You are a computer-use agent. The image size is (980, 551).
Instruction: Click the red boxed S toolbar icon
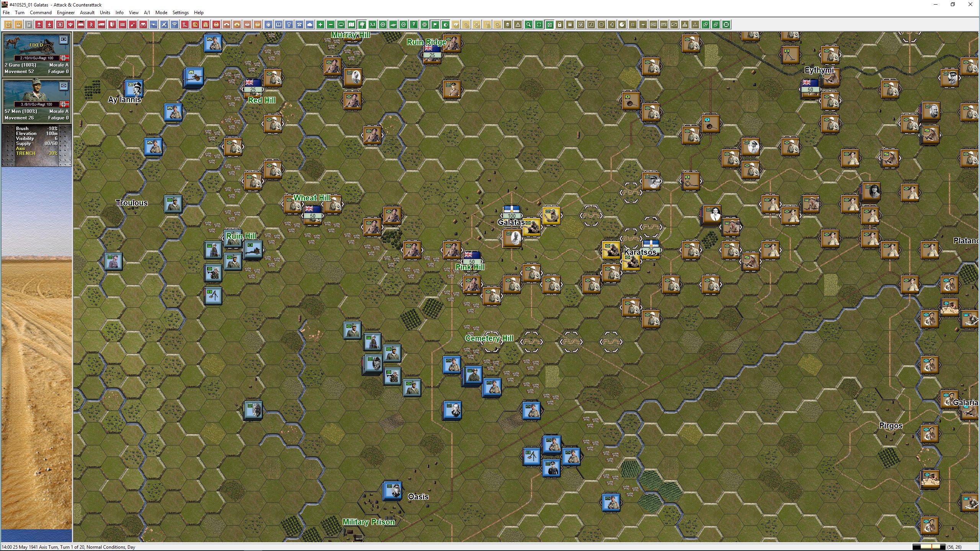tap(60, 25)
